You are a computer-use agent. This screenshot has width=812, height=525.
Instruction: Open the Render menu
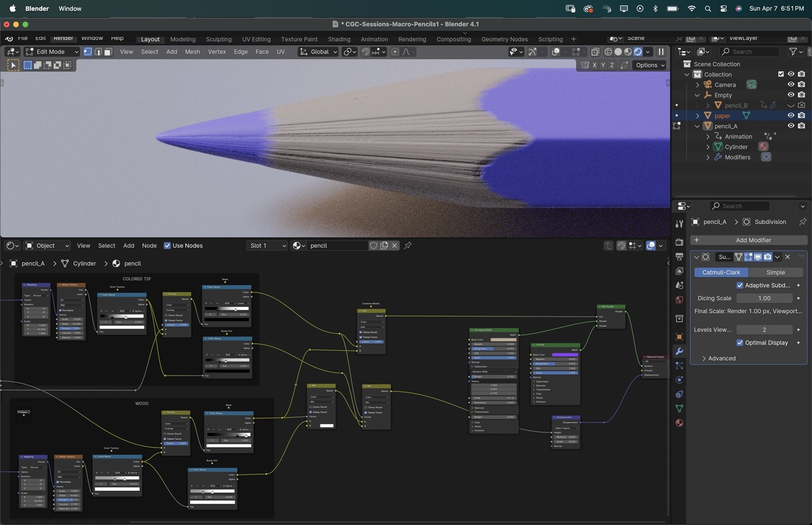[63, 39]
